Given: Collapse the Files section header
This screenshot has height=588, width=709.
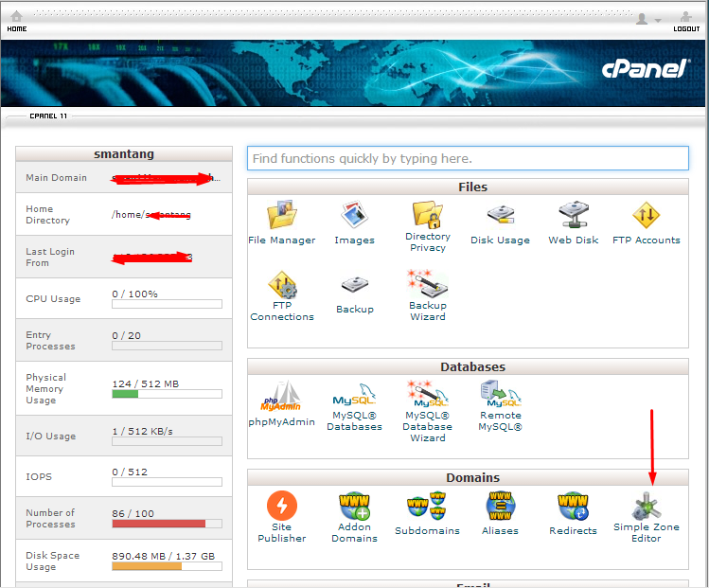Looking at the screenshot, I should pos(468,187).
